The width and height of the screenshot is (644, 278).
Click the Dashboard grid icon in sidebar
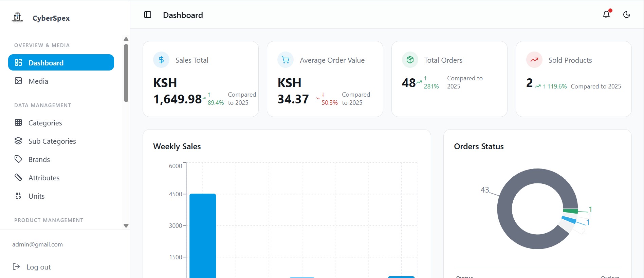click(x=18, y=62)
